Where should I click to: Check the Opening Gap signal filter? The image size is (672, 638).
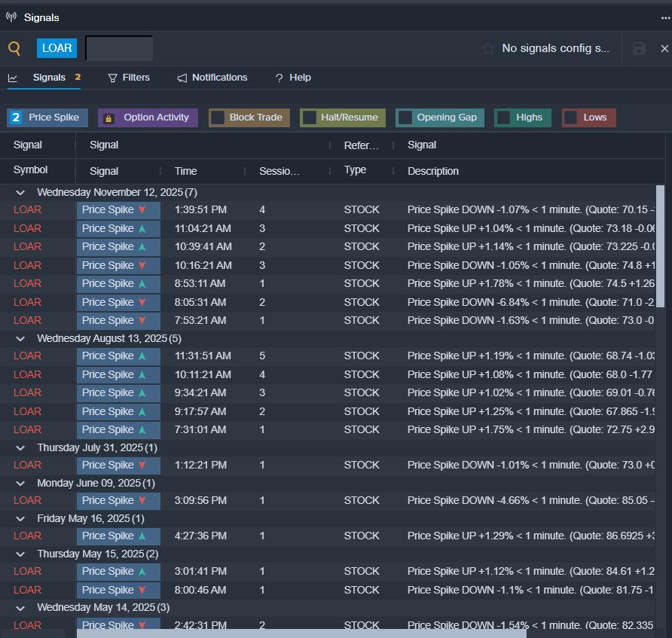pyautogui.click(x=405, y=118)
